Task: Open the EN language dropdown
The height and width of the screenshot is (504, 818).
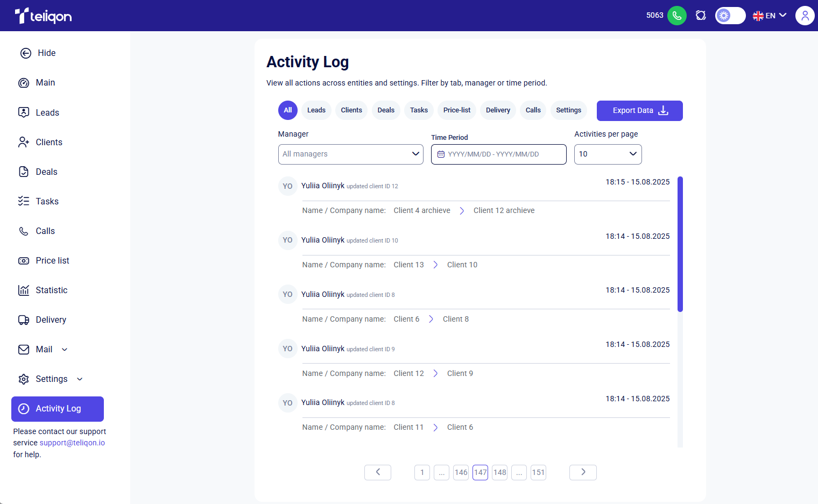Action: tap(770, 16)
